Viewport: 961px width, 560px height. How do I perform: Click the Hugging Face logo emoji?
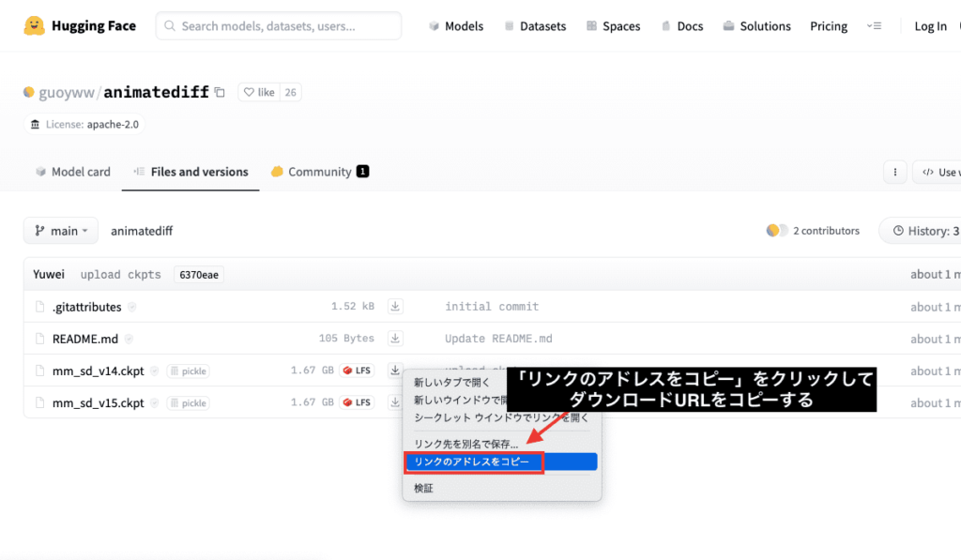coord(35,25)
